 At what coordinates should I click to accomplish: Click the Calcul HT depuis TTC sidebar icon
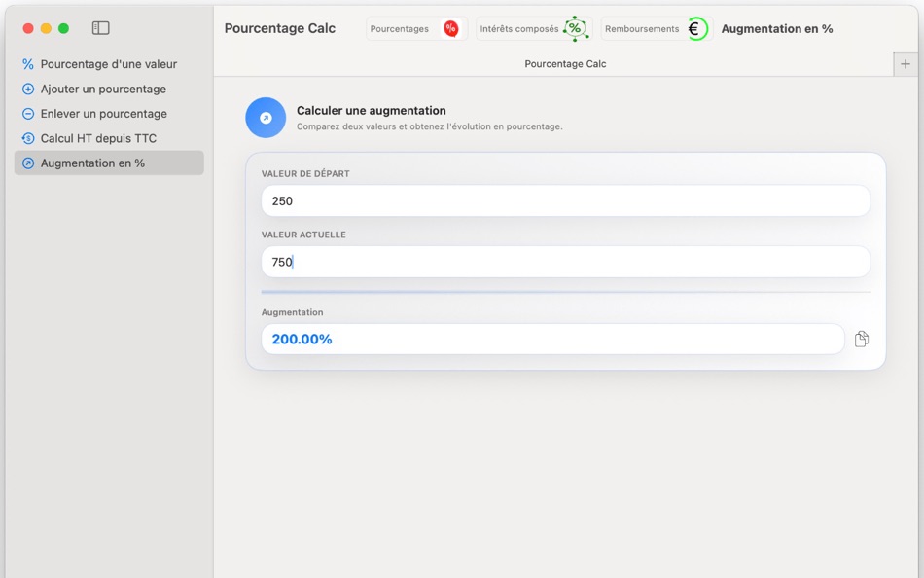(x=26, y=137)
